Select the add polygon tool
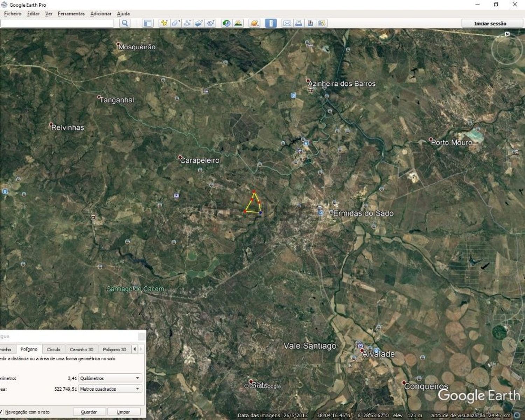The height and width of the screenshot is (420, 525). pyautogui.click(x=175, y=23)
